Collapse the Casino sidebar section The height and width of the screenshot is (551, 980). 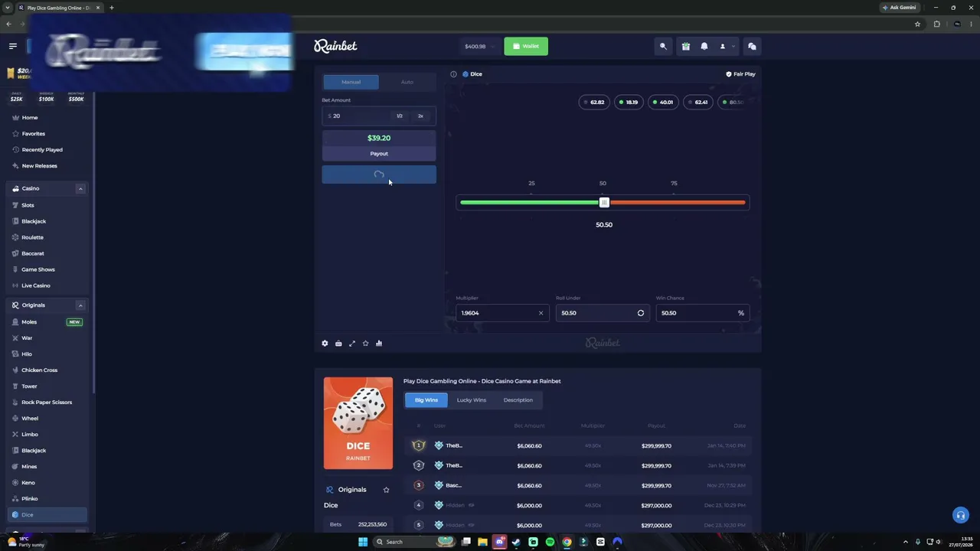pos(80,189)
